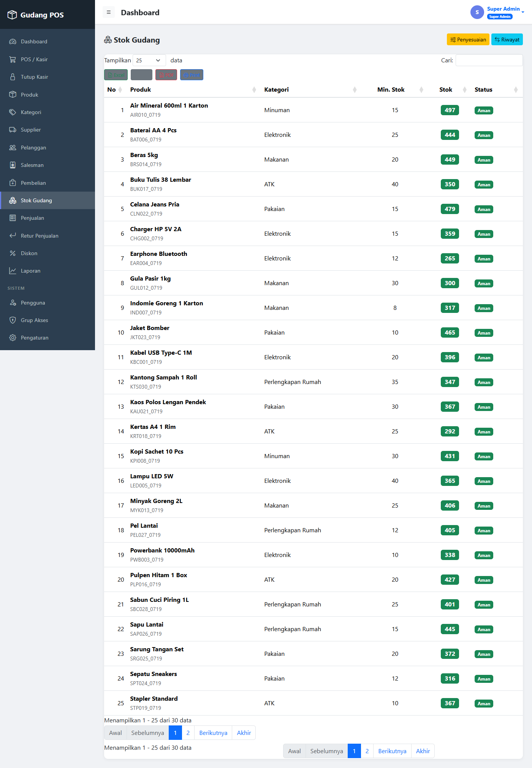Open the Super Admin user dropdown
The width and height of the screenshot is (532, 768).
click(498, 13)
